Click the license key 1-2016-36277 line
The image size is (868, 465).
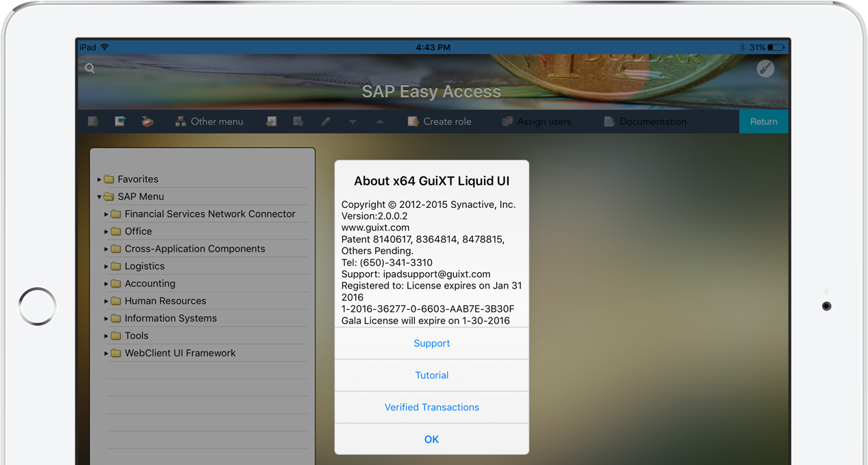pyautogui.click(x=428, y=309)
